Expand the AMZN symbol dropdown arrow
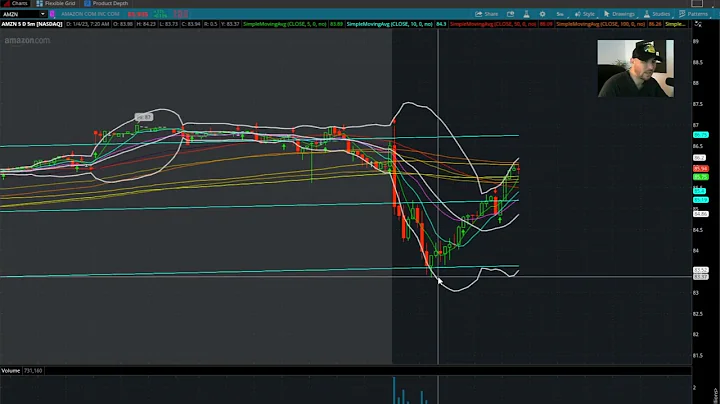The image size is (720, 404). click(43, 14)
